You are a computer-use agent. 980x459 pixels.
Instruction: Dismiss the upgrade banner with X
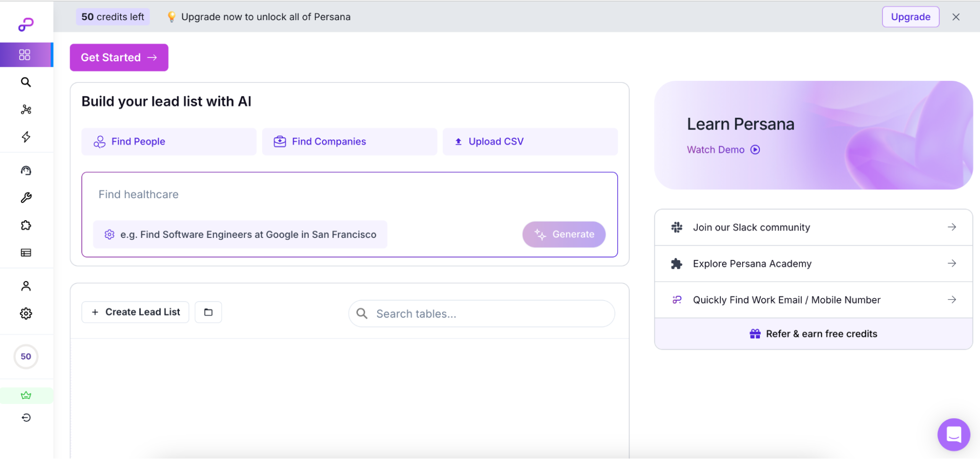(x=955, y=17)
